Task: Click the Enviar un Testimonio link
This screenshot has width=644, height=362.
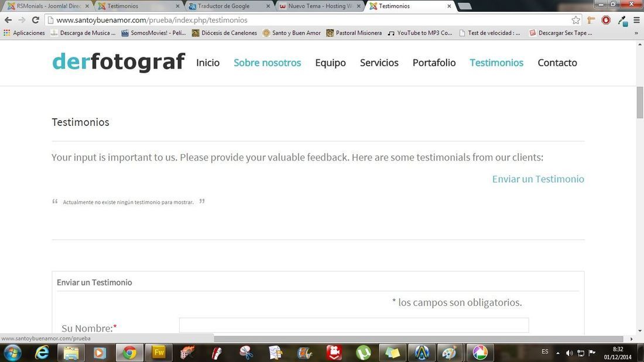Action: pos(538,179)
